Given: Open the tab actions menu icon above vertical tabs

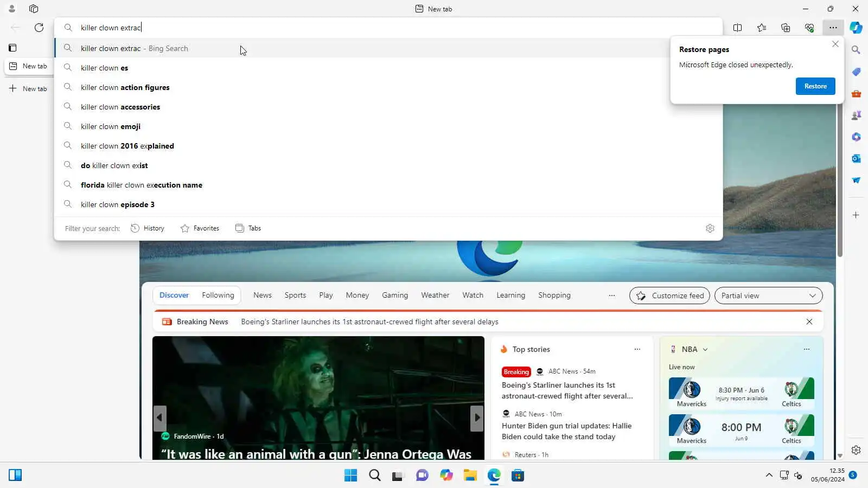Looking at the screenshot, I should [x=12, y=48].
